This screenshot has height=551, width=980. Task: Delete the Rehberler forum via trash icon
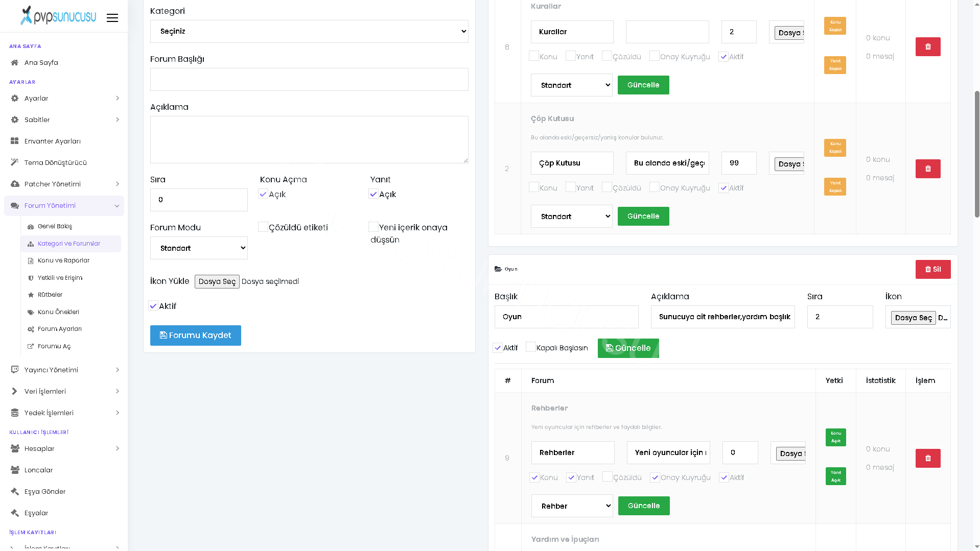pos(928,459)
